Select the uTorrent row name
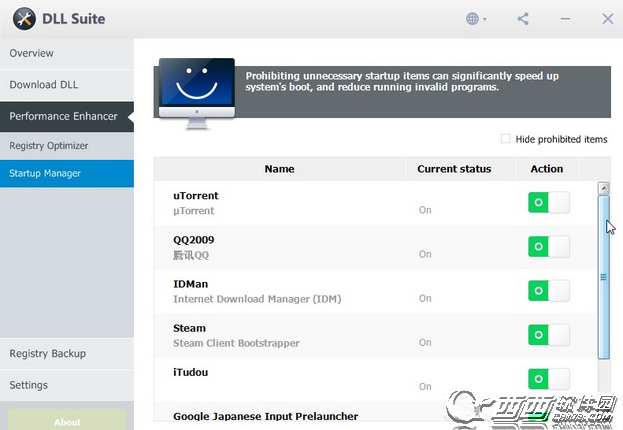Image resolution: width=623 pixels, height=430 pixels. click(195, 196)
